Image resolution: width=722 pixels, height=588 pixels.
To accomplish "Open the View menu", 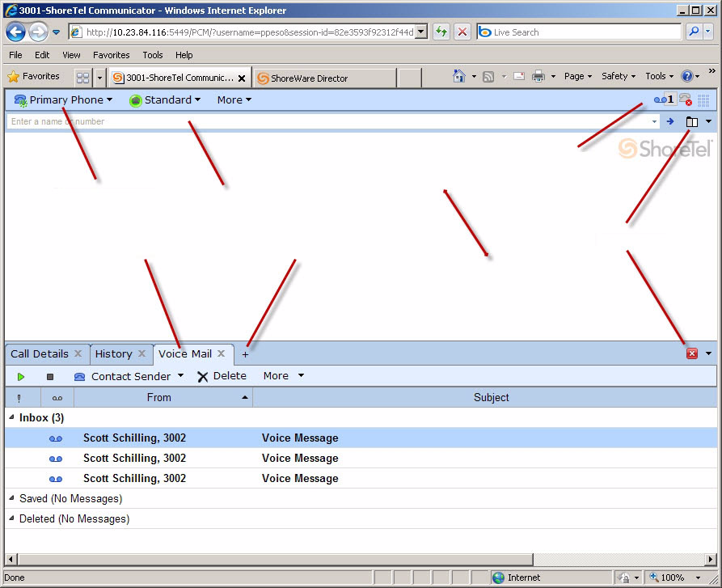I will [71, 55].
